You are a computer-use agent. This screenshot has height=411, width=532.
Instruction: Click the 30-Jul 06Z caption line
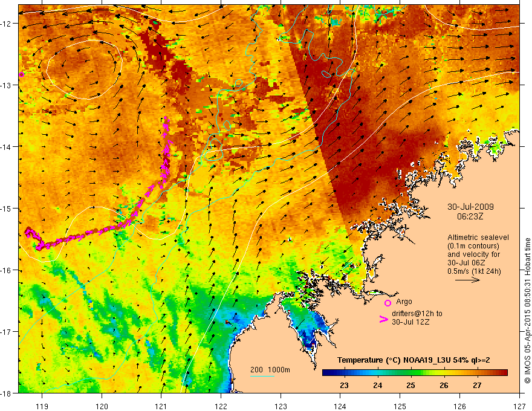[466, 263]
